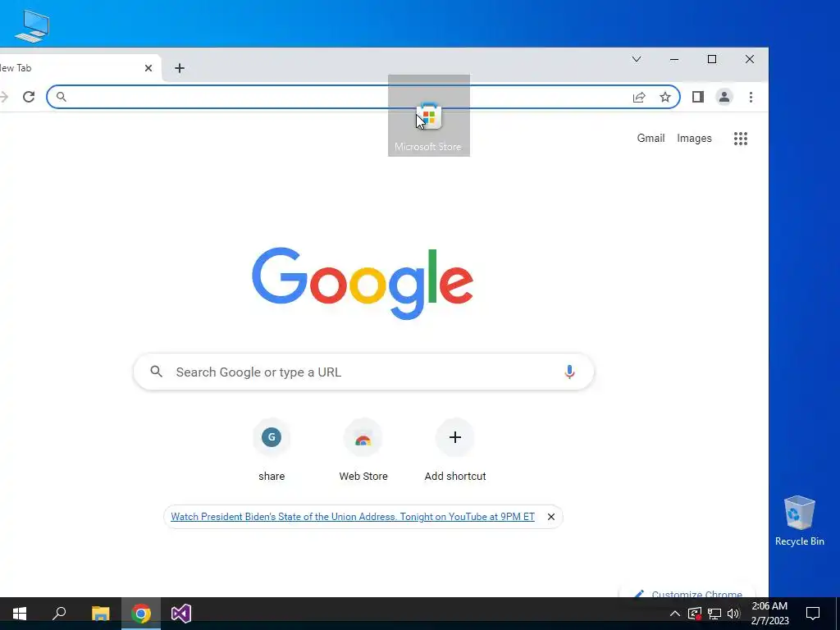The width and height of the screenshot is (840, 630).
Task: Minimize the Chrome window
Action: (x=674, y=59)
